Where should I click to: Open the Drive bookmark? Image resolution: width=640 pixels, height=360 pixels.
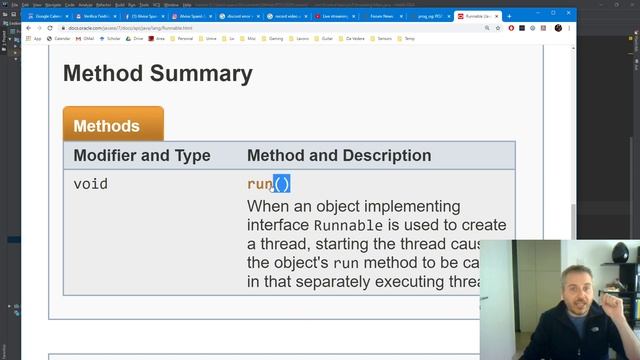point(134,39)
